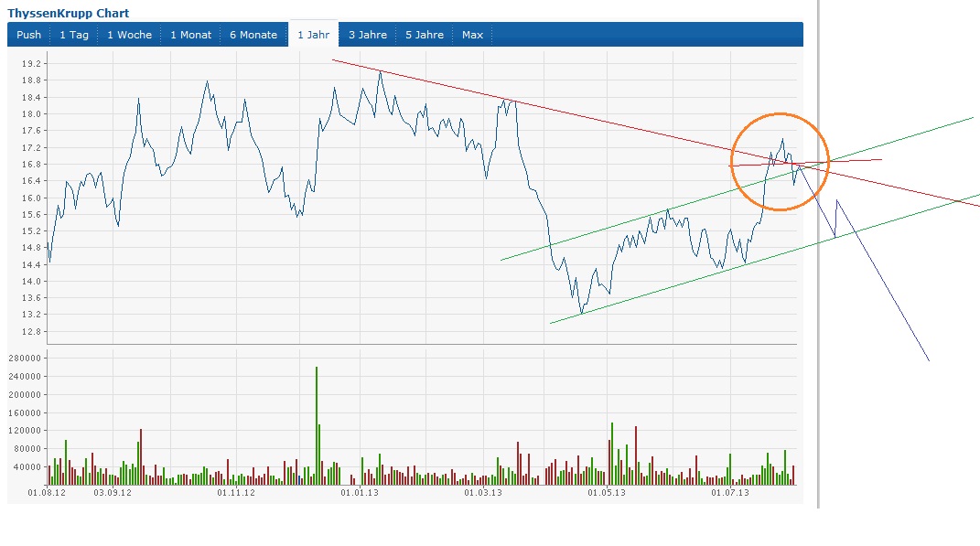Screen dimensions: 980x546
Task: Click the tallest green volume bar
Action: [x=317, y=426]
